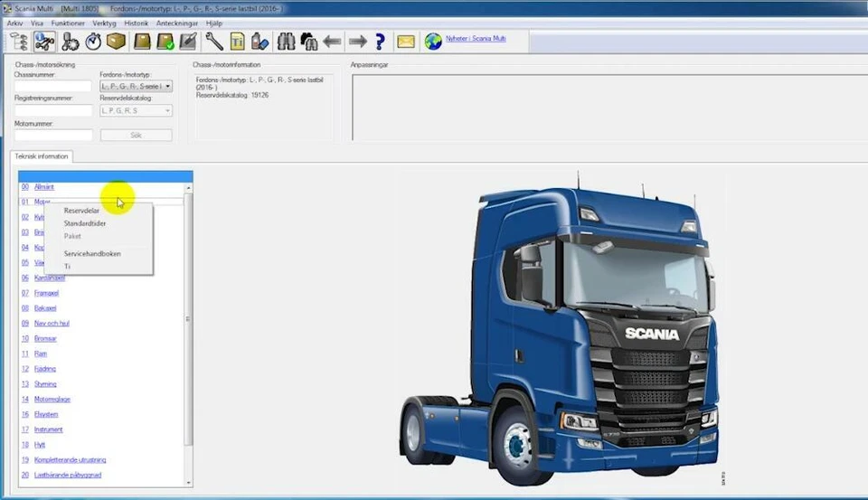Go back with left arrow icon

tap(332, 42)
